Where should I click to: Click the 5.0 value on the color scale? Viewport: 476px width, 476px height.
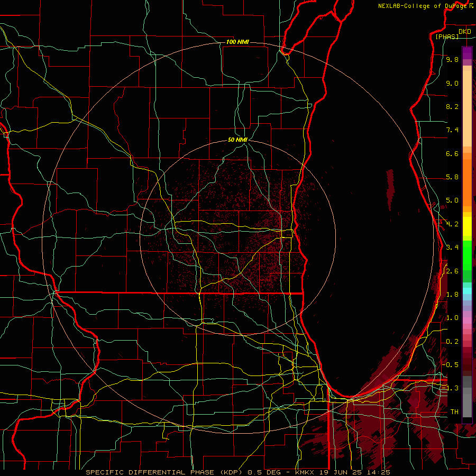click(452, 200)
